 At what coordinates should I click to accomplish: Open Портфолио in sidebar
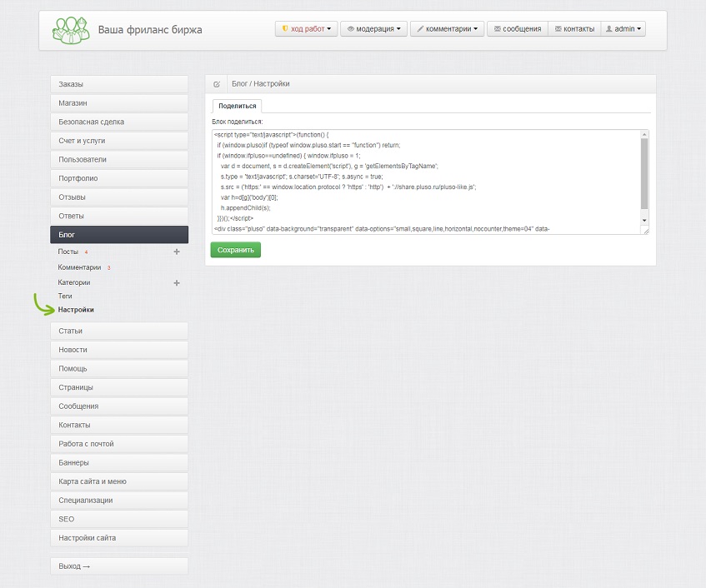pyautogui.click(x=119, y=178)
